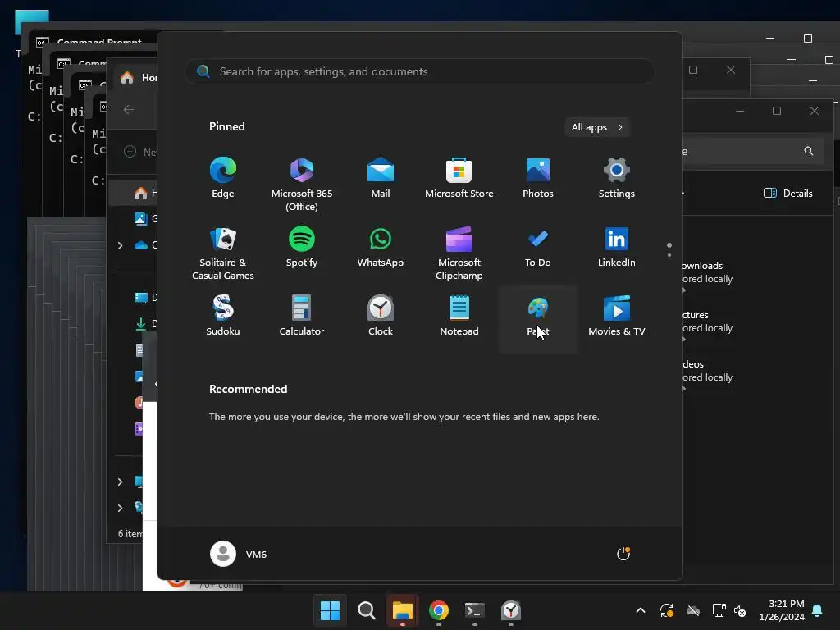Open Google Chrome from taskbar
Image resolution: width=840 pixels, height=630 pixels.
[x=438, y=610]
